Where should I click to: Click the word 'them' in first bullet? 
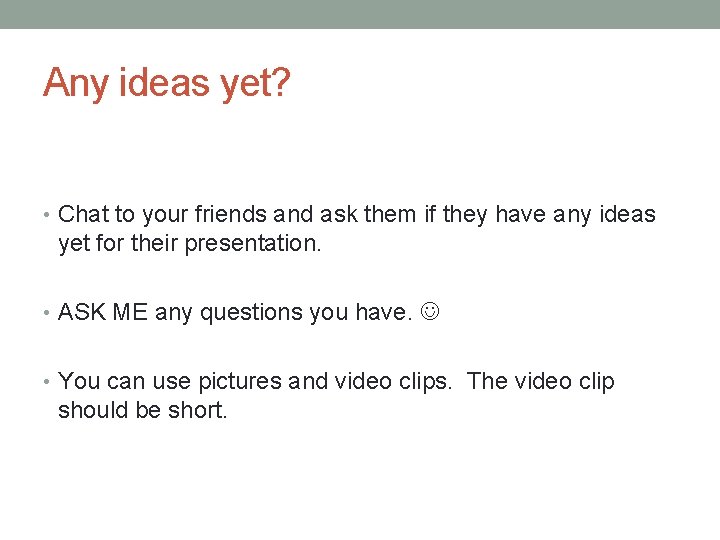click(x=389, y=214)
